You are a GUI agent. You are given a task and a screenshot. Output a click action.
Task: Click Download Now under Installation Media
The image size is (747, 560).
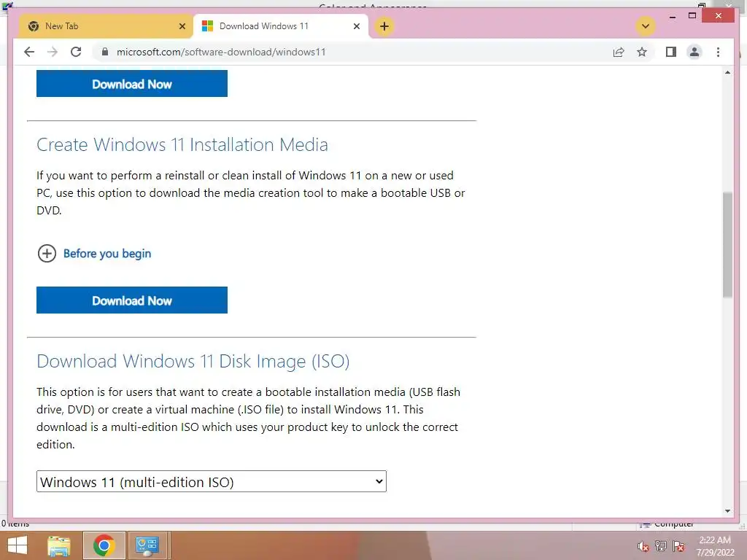(132, 300)
